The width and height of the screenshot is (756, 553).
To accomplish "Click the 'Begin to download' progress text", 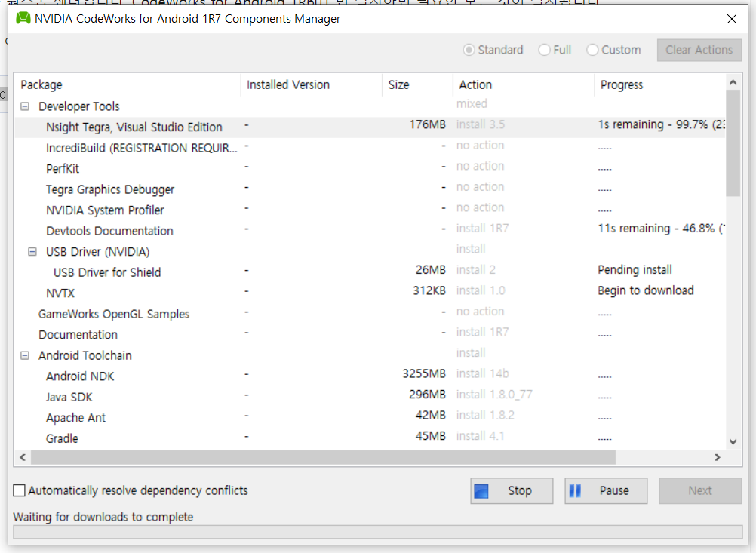I will coord(646,290).
